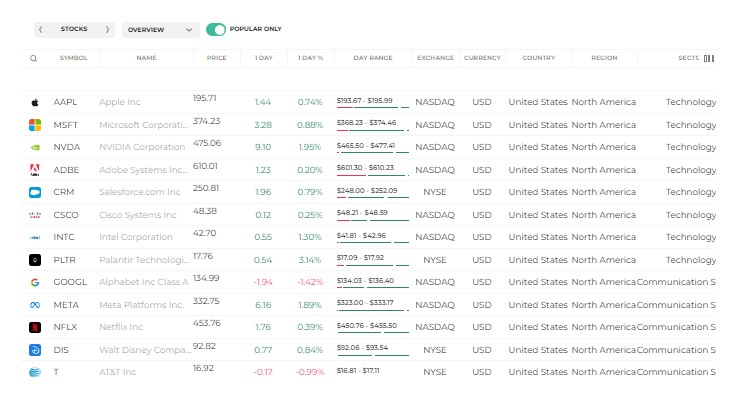Viewport: 736px width, 395px height.
Task: Open the GOOGL symbol link
Action: [70, 282]
